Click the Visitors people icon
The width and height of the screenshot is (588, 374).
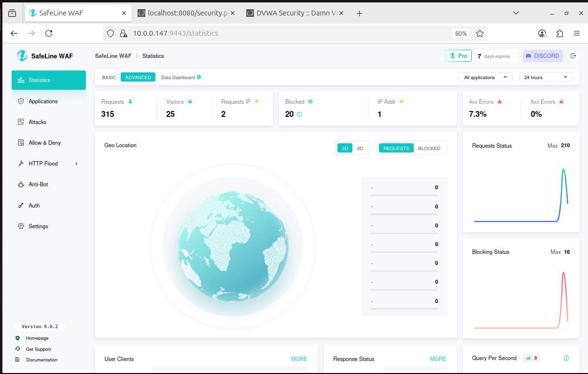[x=190, y=102]
